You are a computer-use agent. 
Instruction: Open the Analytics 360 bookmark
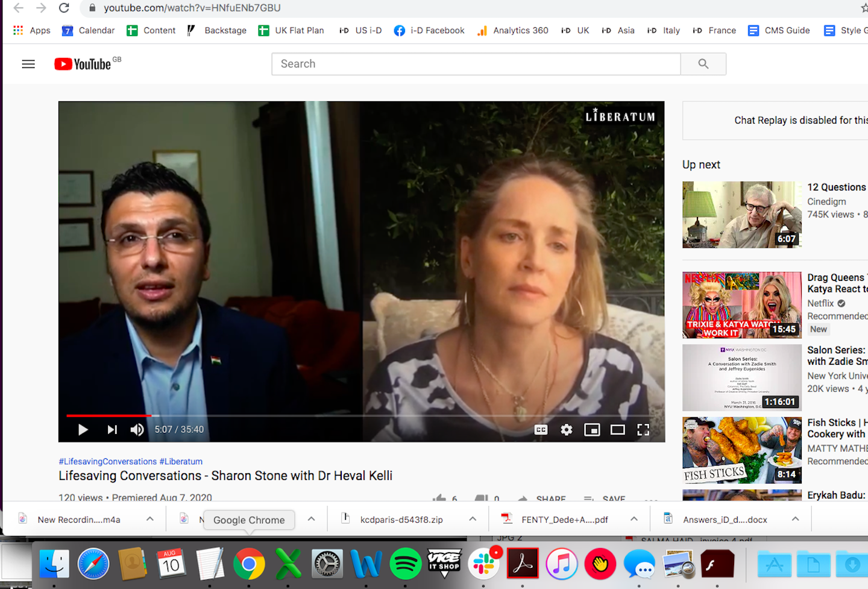(x=512, y=30)
